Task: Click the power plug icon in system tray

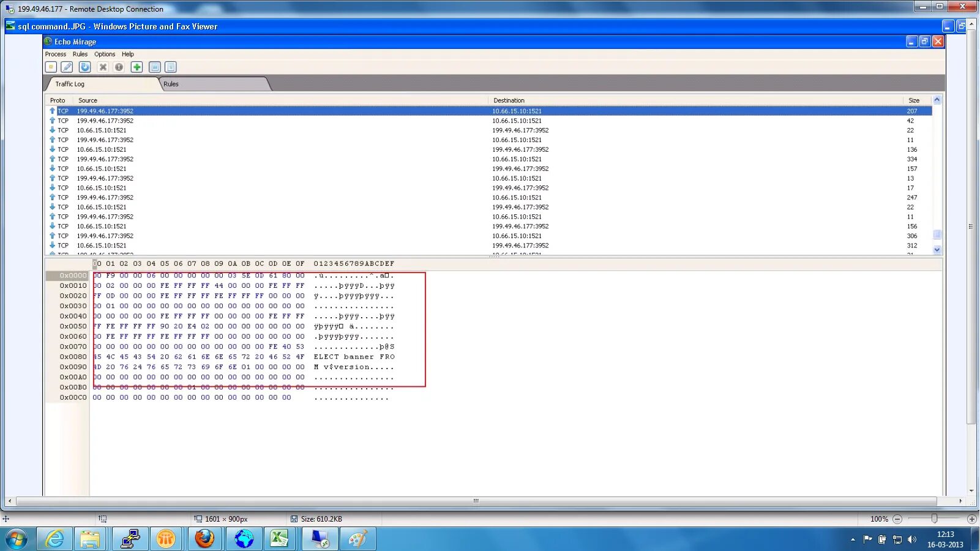Action: point(882,539)
